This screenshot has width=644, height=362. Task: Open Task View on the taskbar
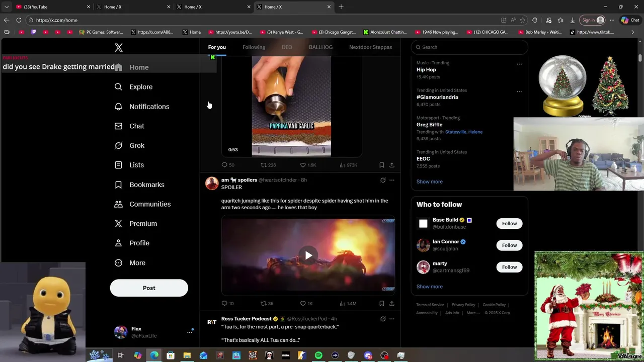tap(121, 355)
